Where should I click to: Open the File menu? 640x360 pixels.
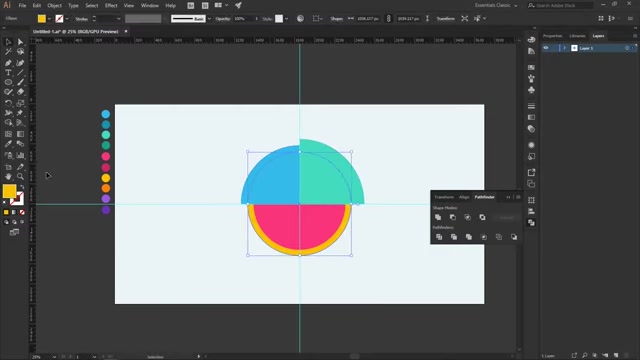click(x=22, y=5)
